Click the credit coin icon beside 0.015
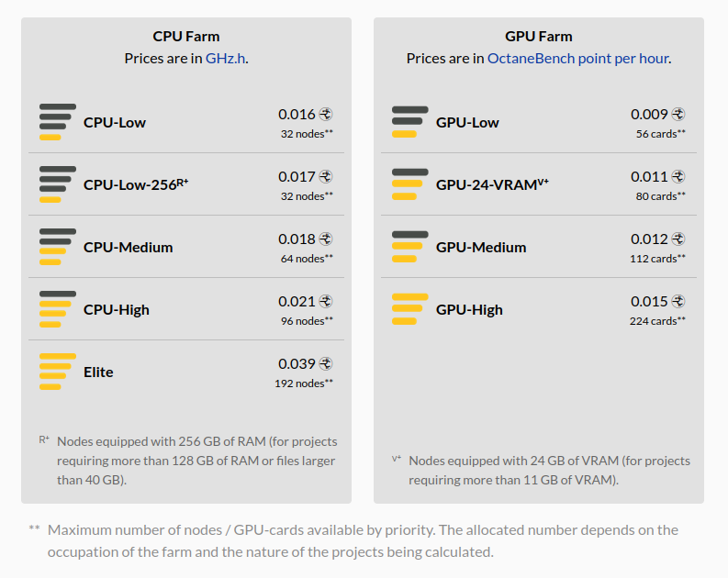The height and width of the screenshot is (578, 728). 678,302
